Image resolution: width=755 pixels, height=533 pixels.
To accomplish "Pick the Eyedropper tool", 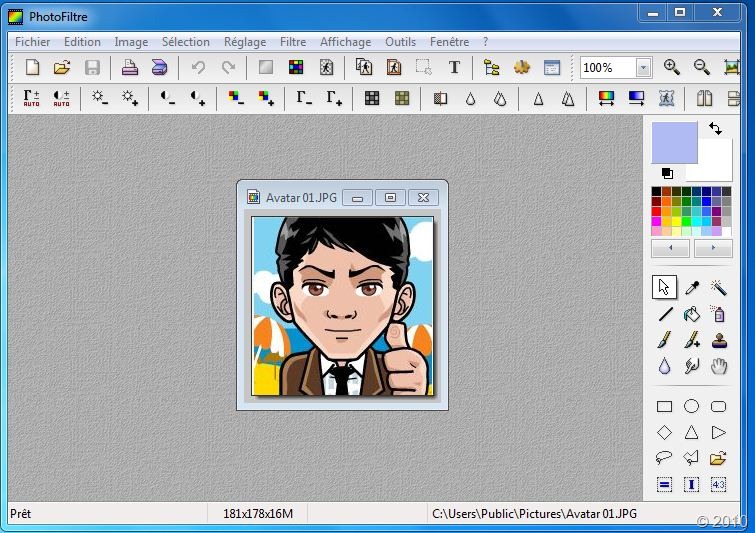I will click(691, 287).
